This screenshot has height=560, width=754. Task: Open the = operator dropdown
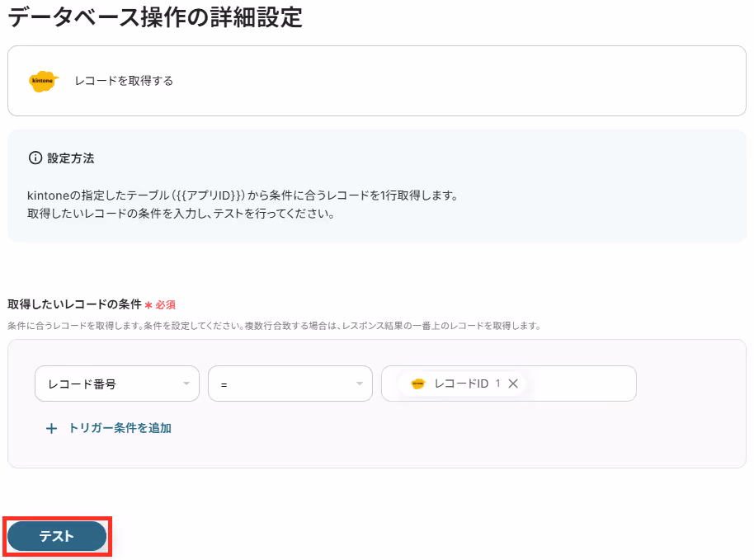[x=290, y=384]
